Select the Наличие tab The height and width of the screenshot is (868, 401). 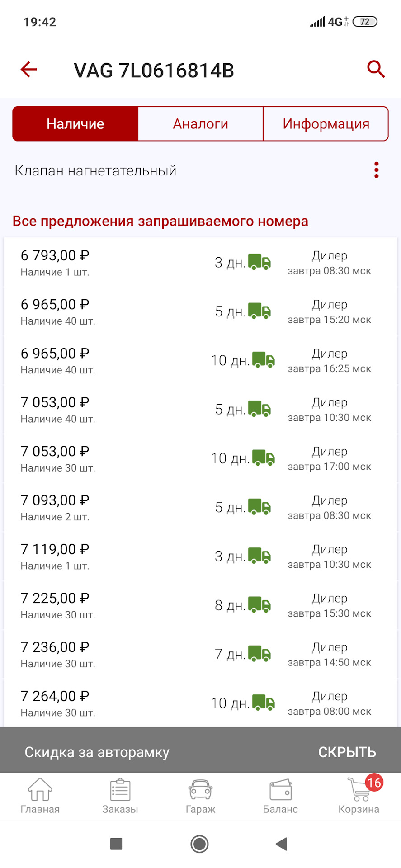(75, 124)
